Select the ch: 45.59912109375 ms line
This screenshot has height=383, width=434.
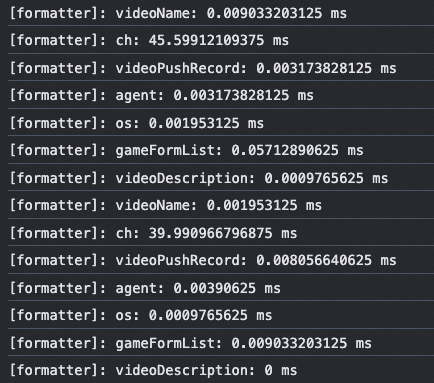point(149,40)
